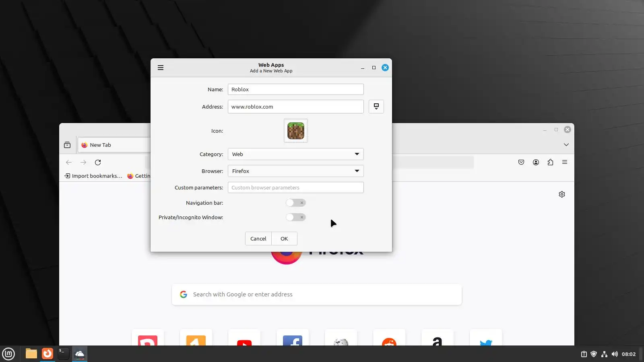Minimize the Firefox window
The height and width of the screenshot is (362, 644).
point(545,130)
